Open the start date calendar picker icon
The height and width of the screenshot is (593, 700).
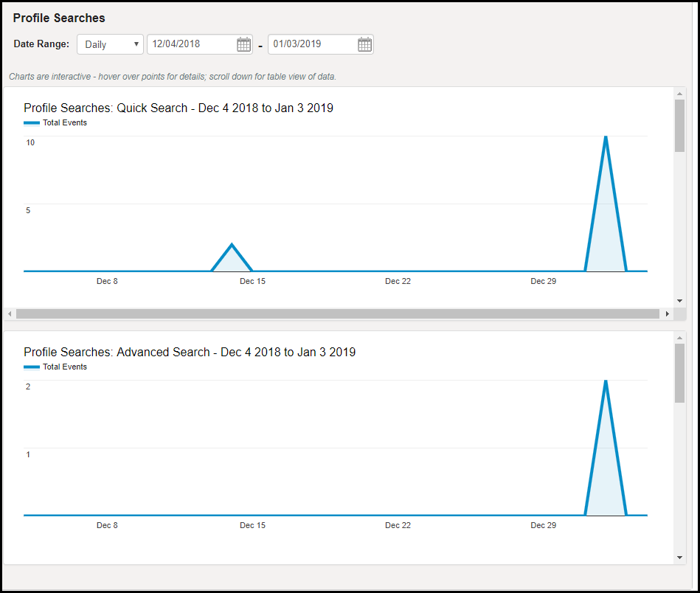pyautogui.click(x=243, y=44)
